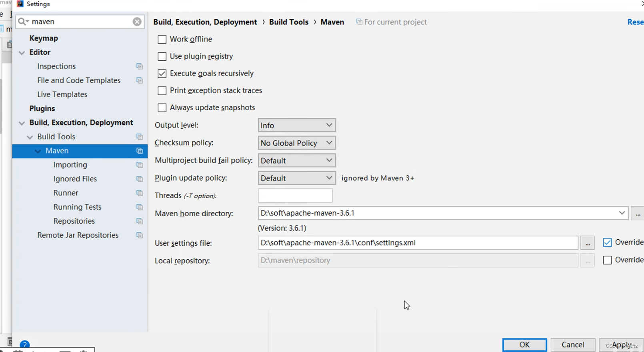Click OK to confirm settings

pyautogui.click(x=524, y=344)
